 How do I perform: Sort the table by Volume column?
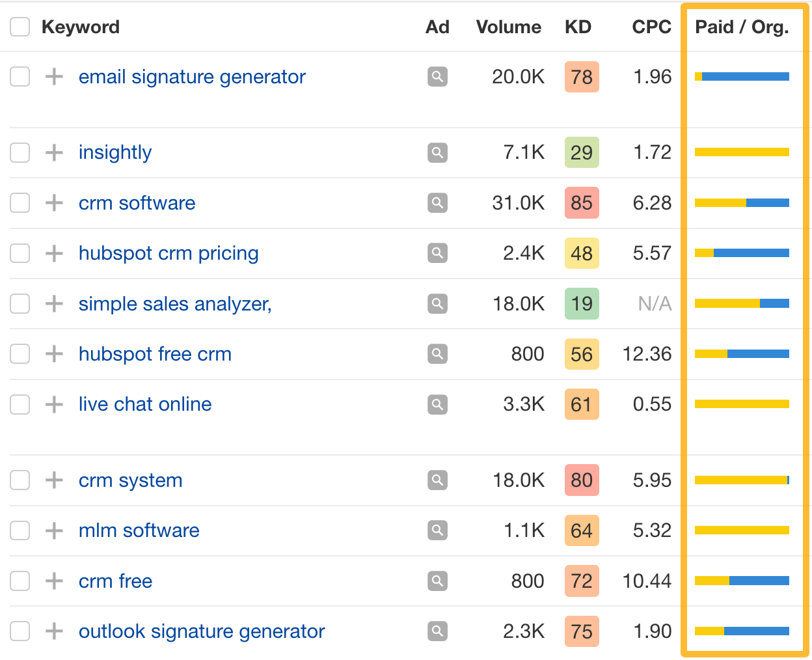pos(508,27)
